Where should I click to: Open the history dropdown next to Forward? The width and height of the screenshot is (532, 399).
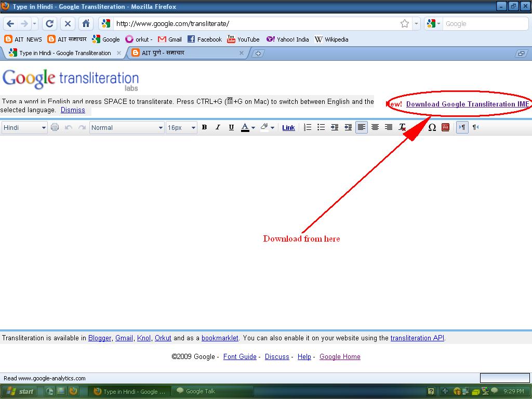point(35,24)
